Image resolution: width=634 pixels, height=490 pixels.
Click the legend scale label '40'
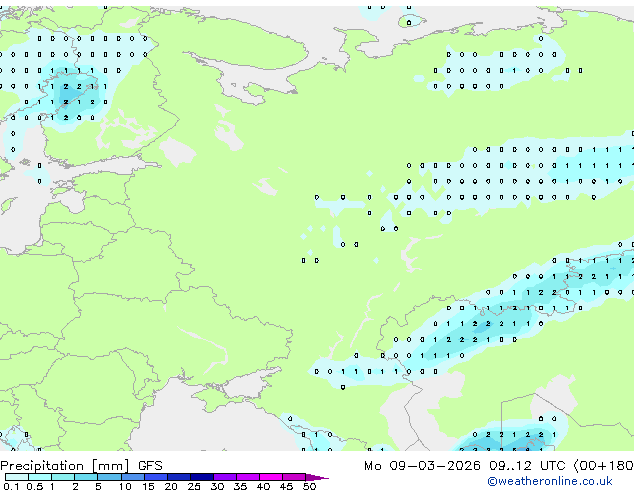coord(263,486)
